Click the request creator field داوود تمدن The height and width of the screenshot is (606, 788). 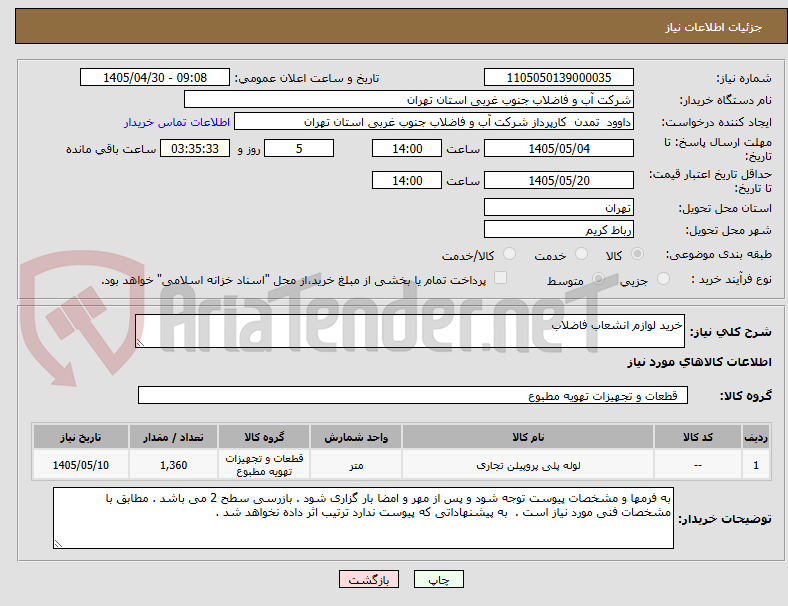434,122
